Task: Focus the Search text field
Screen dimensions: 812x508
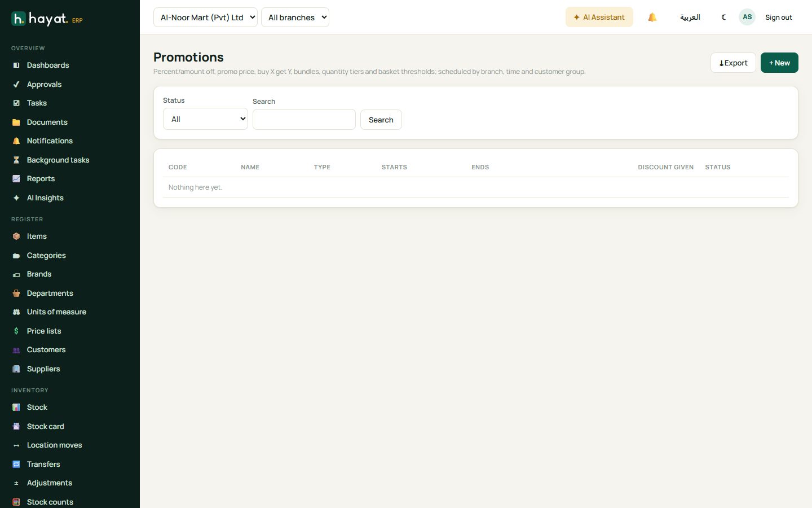Action: coord(304,120)
